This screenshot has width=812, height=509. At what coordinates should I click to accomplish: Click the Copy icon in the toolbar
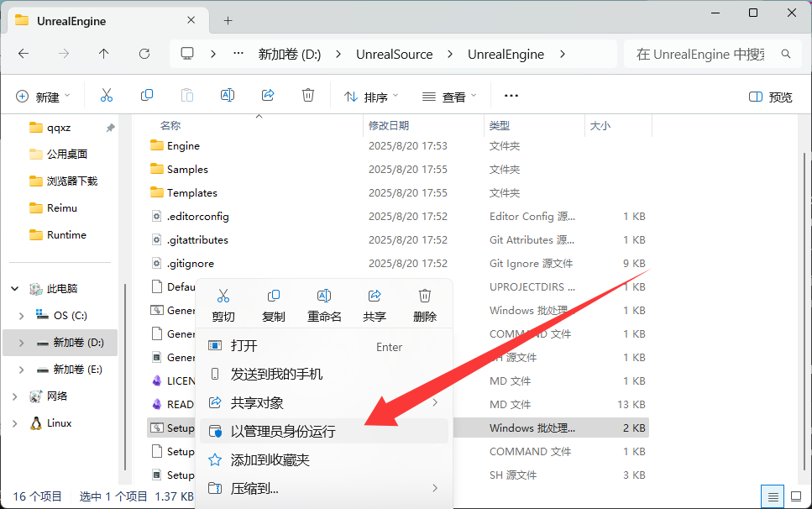pos(147,96)
